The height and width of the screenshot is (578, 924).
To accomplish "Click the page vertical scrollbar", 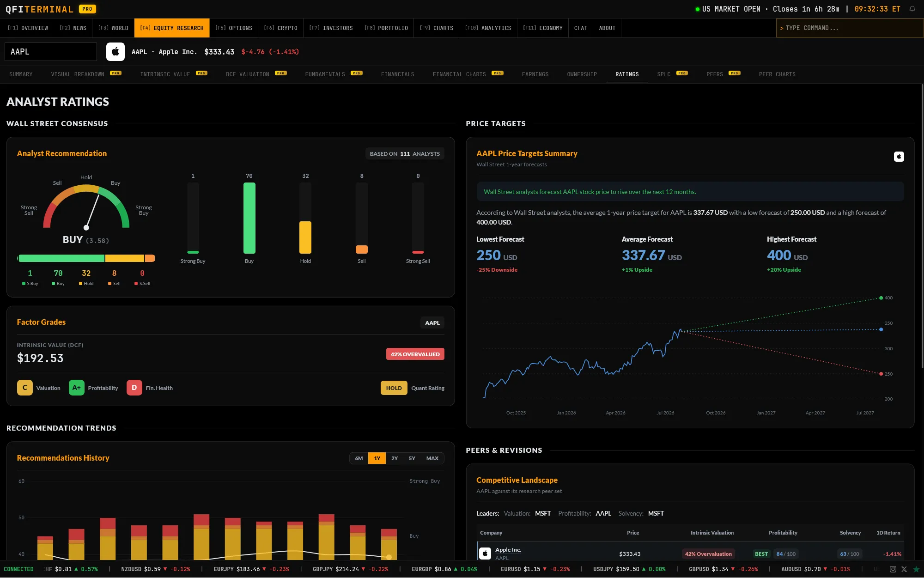I will point(922,226).
